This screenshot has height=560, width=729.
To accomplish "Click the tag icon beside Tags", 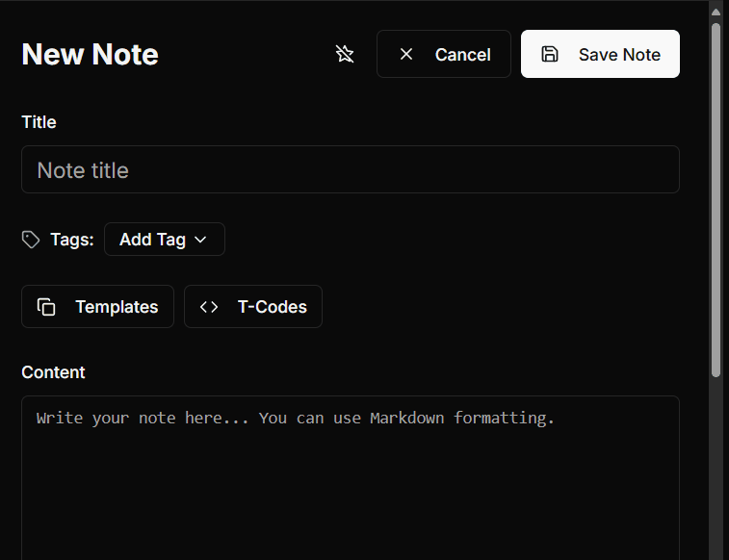I will pyautogui.click(x=31, y=240).
